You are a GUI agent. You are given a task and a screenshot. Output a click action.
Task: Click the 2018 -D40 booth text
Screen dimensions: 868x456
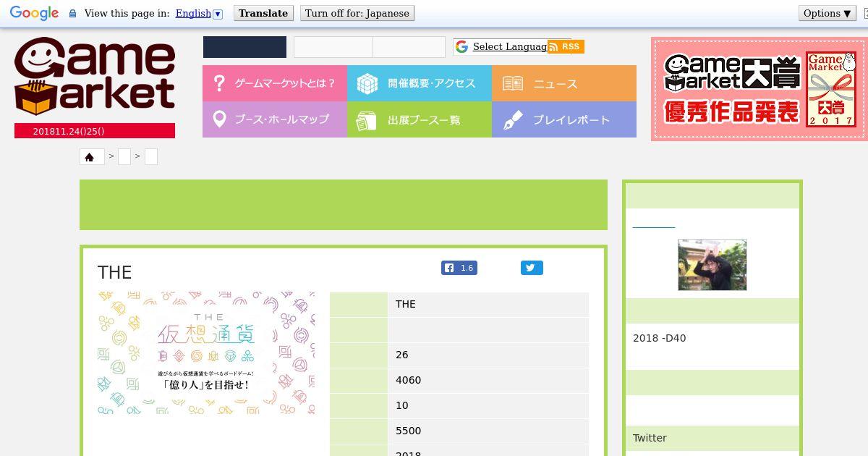coord(659,338)
